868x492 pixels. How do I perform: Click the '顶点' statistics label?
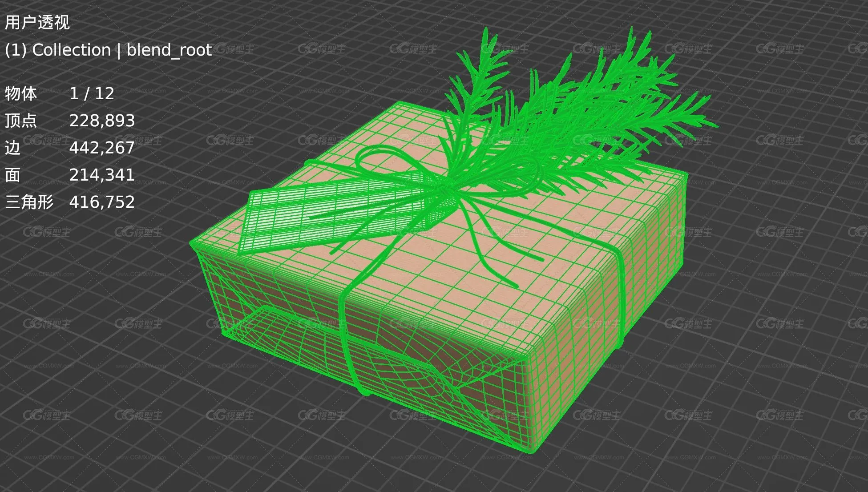coord(21,121)
